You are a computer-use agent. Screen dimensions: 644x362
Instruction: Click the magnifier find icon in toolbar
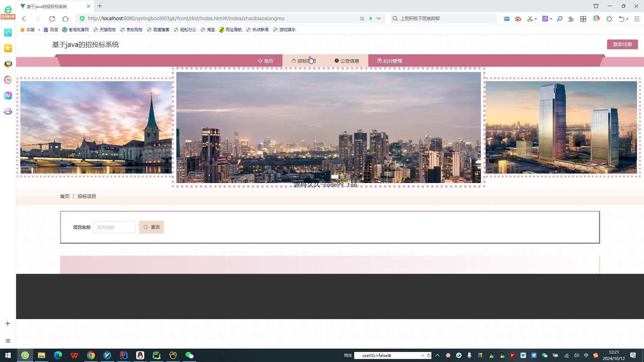tap(559, 19)
